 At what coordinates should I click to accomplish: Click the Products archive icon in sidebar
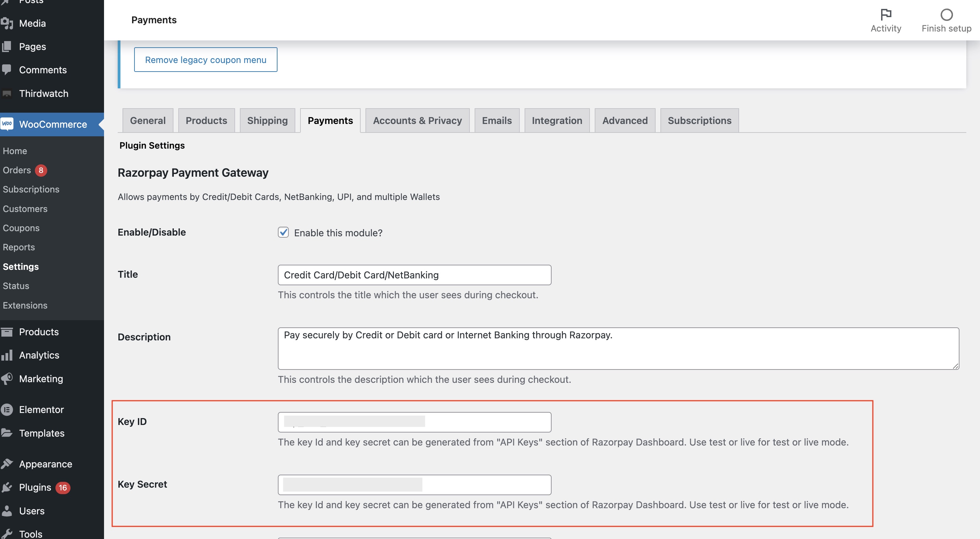[7, 332]
